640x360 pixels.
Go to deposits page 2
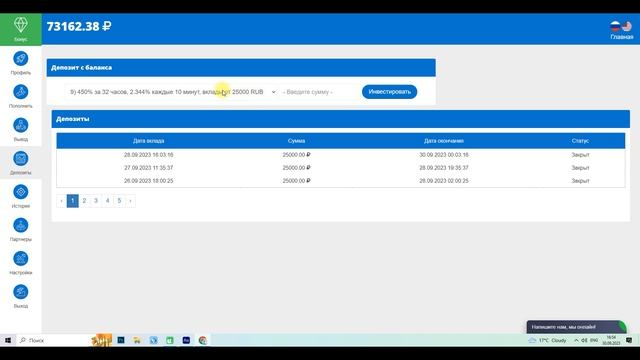(84, 200)
